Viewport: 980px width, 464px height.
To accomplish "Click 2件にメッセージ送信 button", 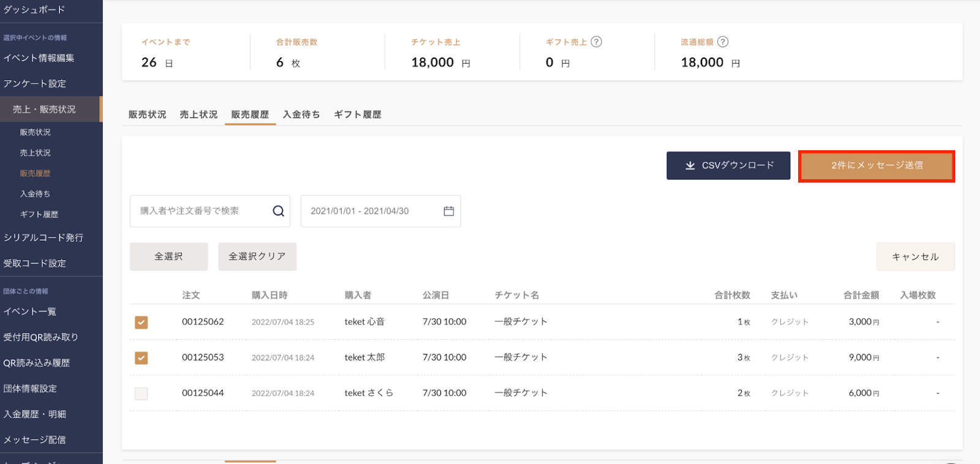I will tap(876, 166).
